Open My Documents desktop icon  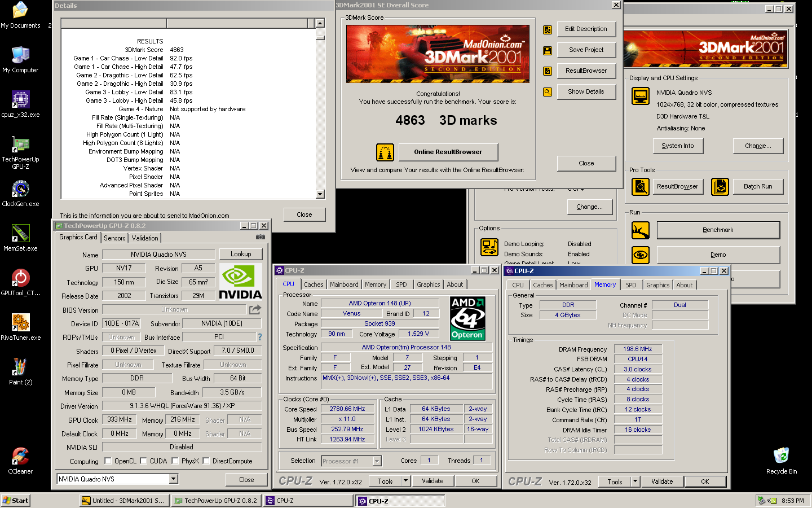pos(20,15)
